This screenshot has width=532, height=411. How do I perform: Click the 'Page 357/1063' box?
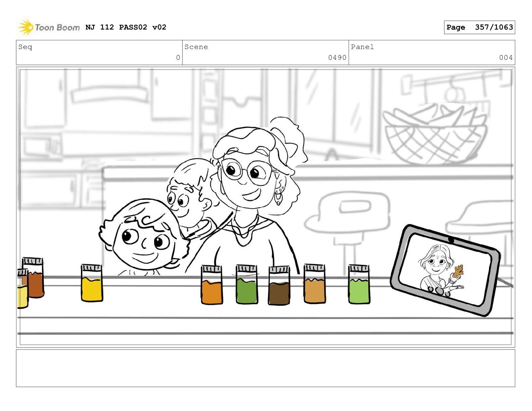[479, 27]
